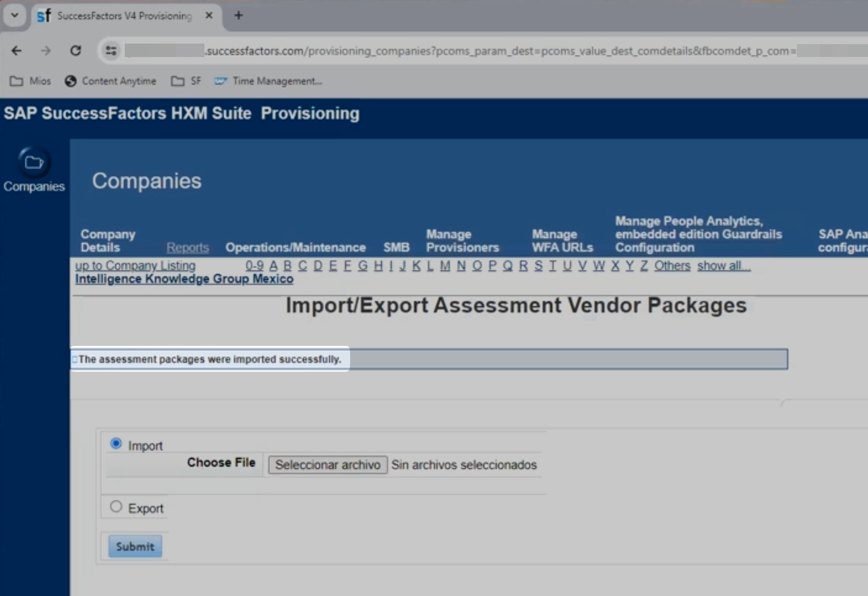This screenshot has width=868, height=596.
Task: Click the browser forward arrow
Action: click(46, 51)
